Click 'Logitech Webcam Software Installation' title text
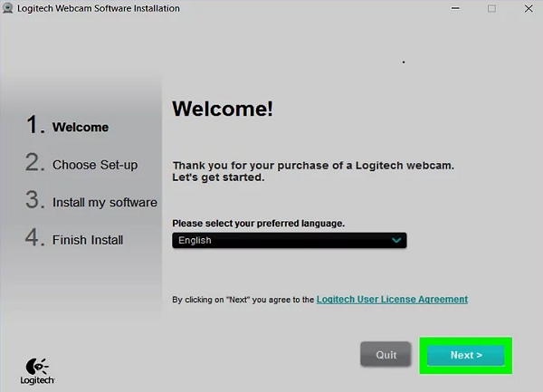Screen dimensions: 543x392 tap(99, 8)
